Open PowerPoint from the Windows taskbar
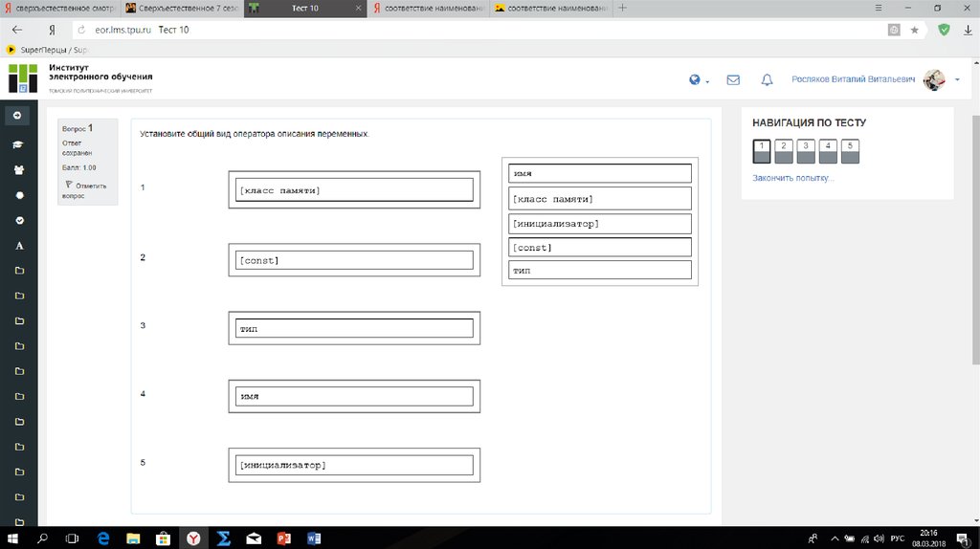The width and height of the screenshot is (980, 549). click(x=283, y=538)
